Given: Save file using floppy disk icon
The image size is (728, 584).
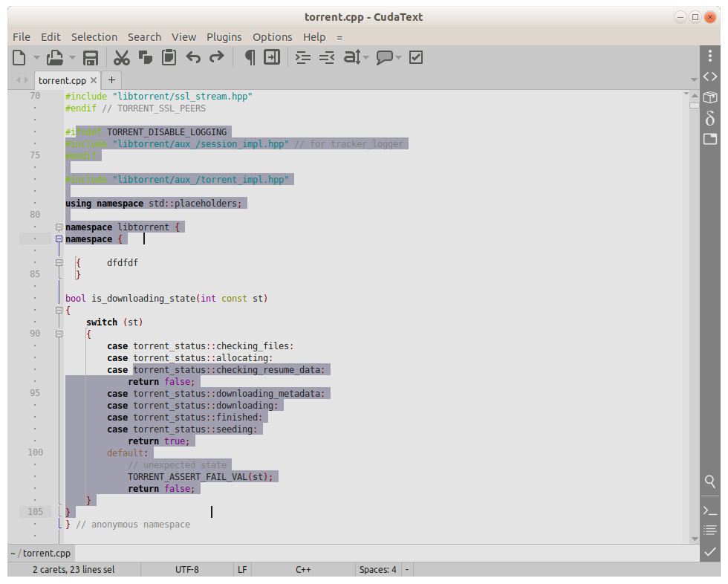Looking at the screenshot, I should point(91,57).
